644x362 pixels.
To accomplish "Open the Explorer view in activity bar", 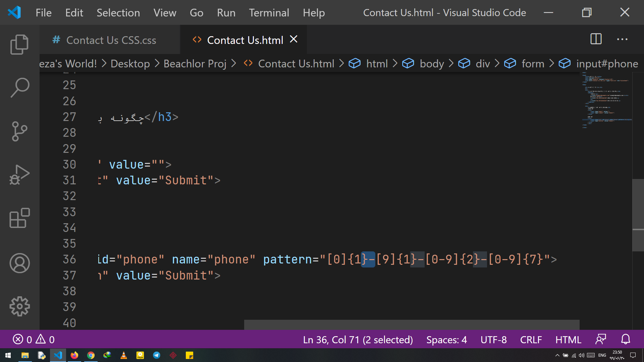I will 19,44.
